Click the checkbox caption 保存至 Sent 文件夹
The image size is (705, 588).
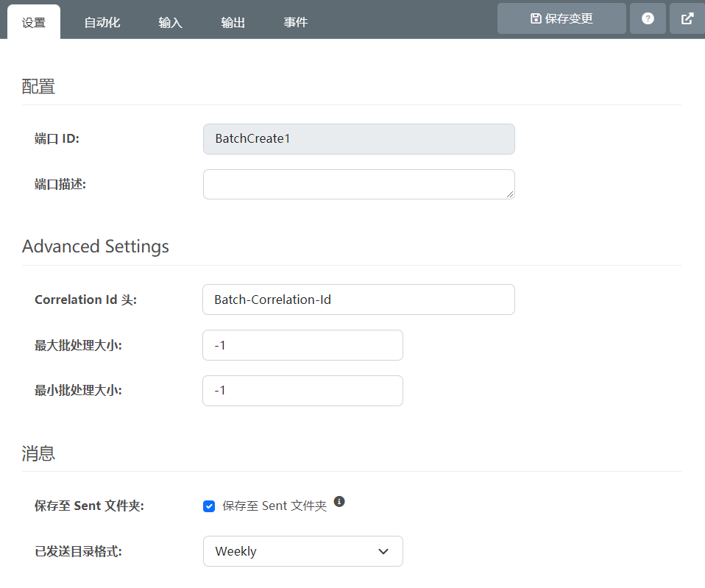(x=274, y=506)
